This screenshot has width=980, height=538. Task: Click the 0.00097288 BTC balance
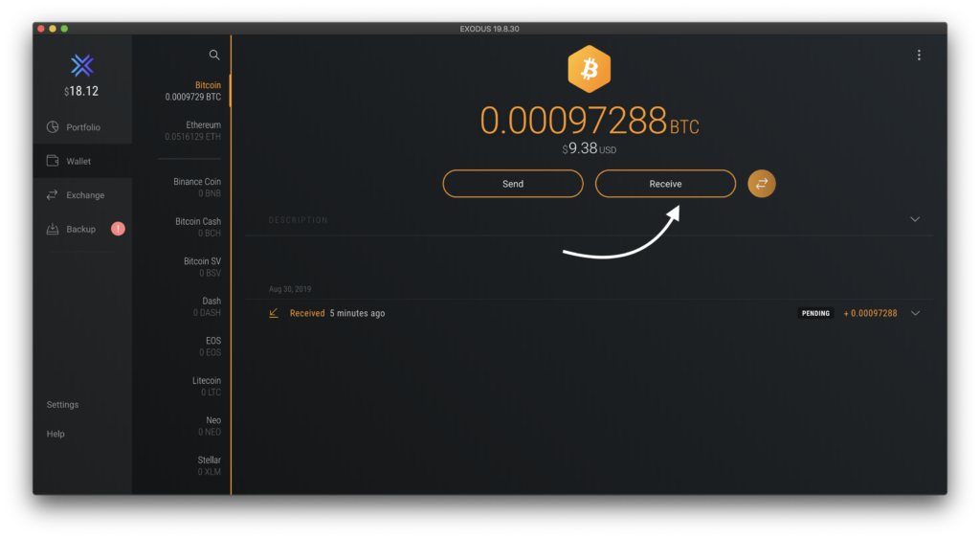[590, 120]
